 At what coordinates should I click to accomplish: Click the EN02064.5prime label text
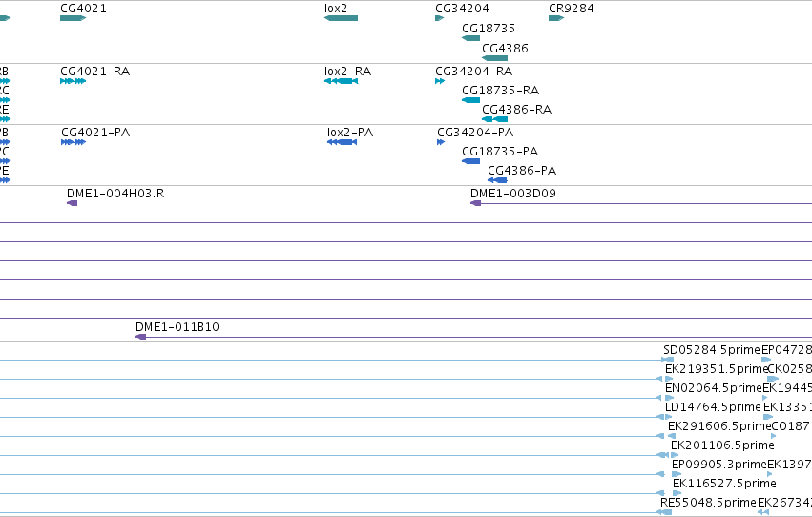[x=714, y=388]
